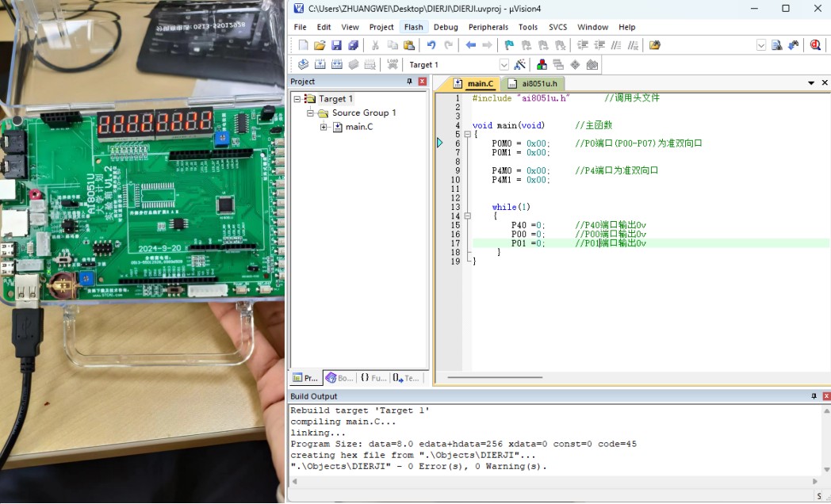Rebuild all target files icon
Image resolution: width=831 pixels, height=504 pixels.
point(337,65)
